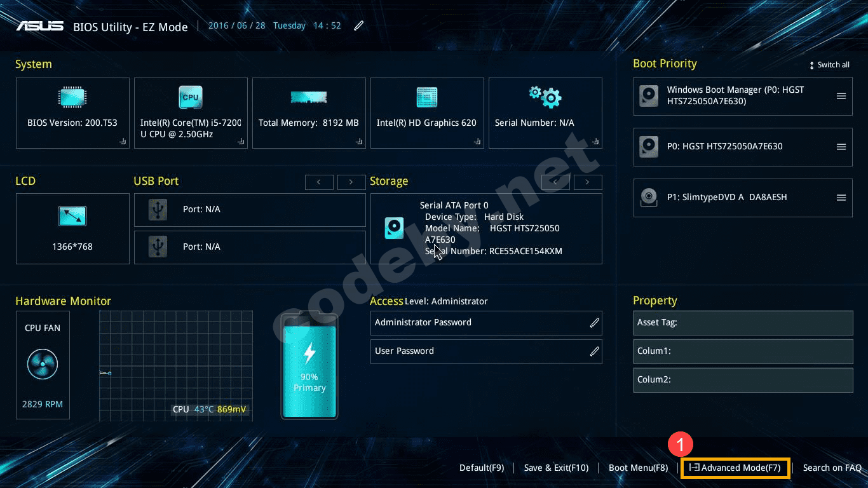Viewport: 868px width, 488px height.
Task: Click the pencil icon to edit date and time
Action: (359, 25)
